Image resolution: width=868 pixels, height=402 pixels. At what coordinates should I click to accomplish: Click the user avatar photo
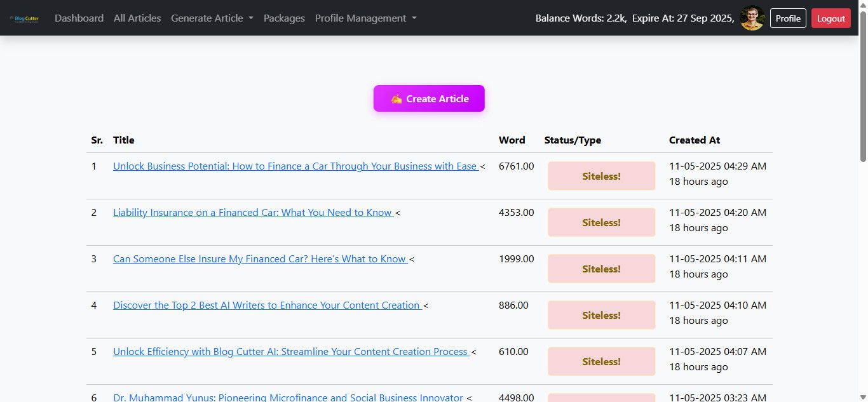point(752,18)
